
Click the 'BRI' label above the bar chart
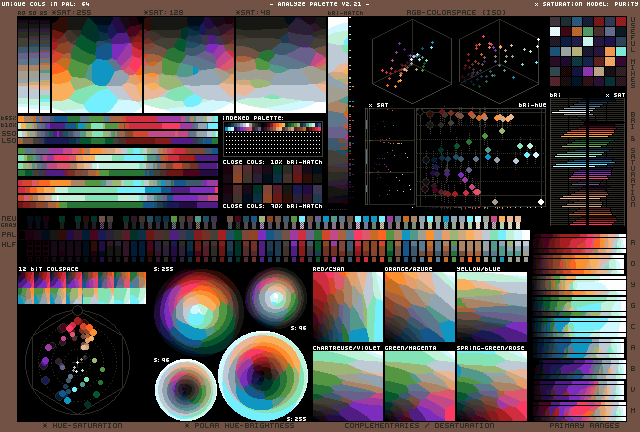[x=555, y=95]
